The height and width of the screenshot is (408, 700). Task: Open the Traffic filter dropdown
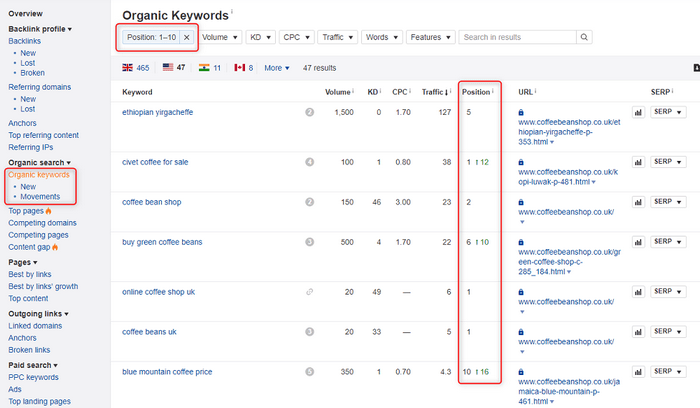pos(338,37)
